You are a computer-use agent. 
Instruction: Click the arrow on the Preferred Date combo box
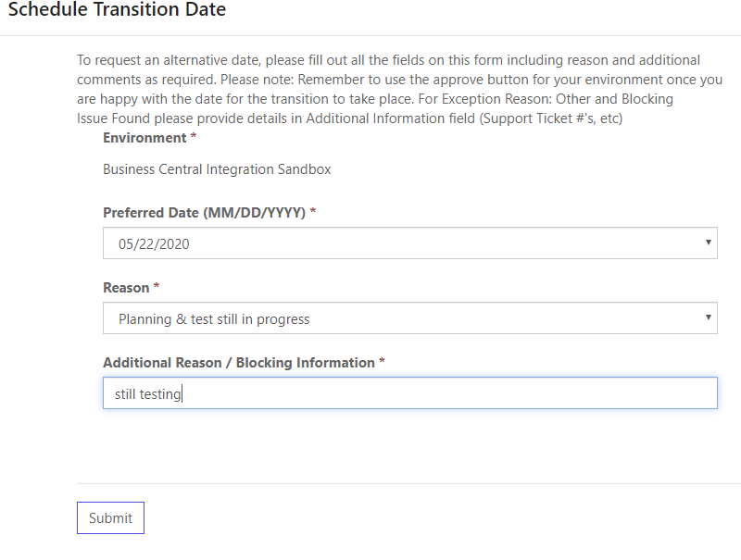coord(708,243)
